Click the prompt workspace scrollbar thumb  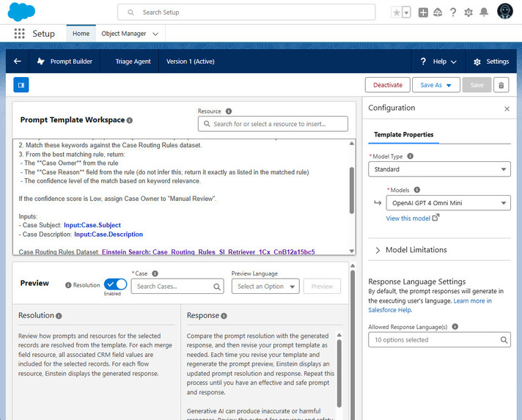point(352,191)
